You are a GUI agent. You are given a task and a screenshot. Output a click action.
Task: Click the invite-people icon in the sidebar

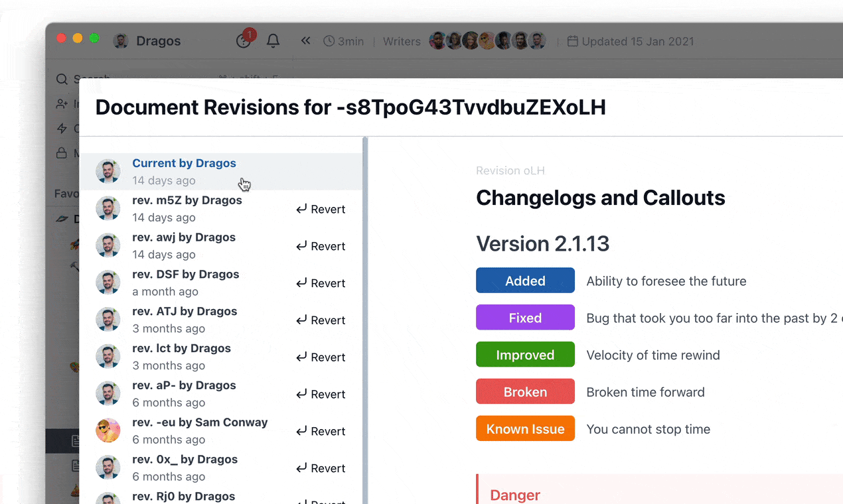tap(62, 104)
